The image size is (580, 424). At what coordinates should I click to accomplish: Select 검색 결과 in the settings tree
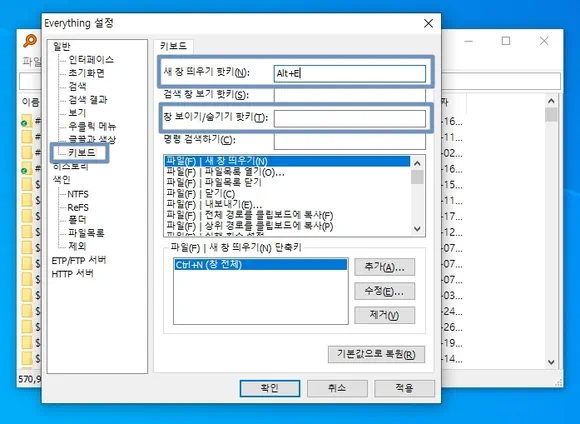(88, 100)
